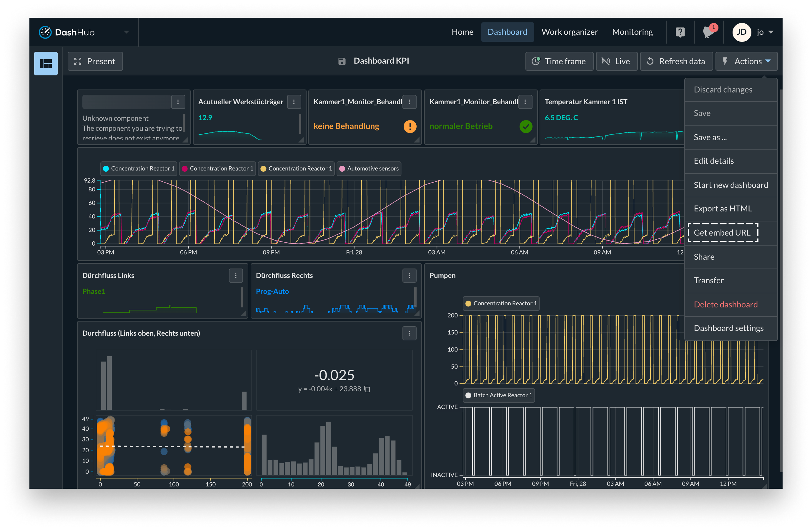Click the save disk icon beside Dashboard KPI
Viewport: 812px width, 530px height.
pos(342,61)
